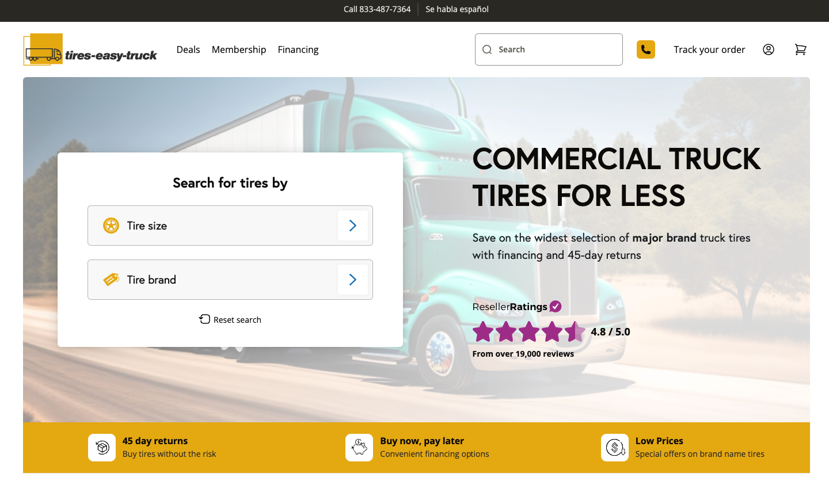
Task: Click the Reset search button
Action: (x=230, y=319)
